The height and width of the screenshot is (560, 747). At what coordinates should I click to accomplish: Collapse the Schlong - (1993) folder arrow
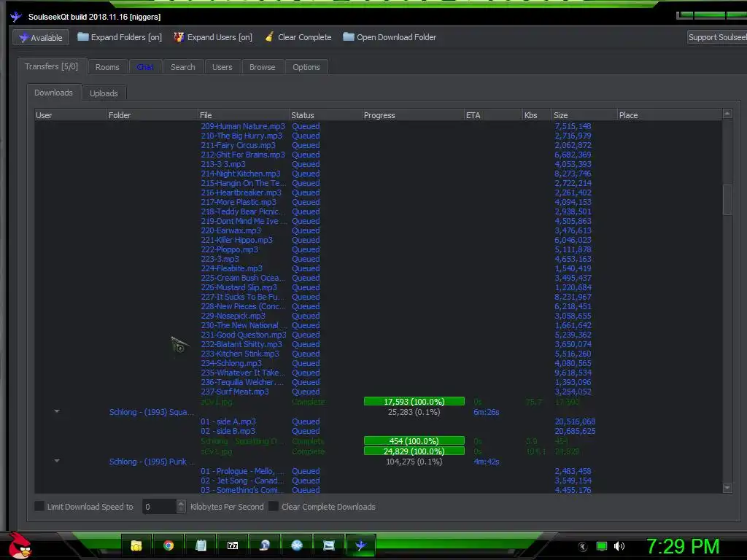click(x=57, y=411)
